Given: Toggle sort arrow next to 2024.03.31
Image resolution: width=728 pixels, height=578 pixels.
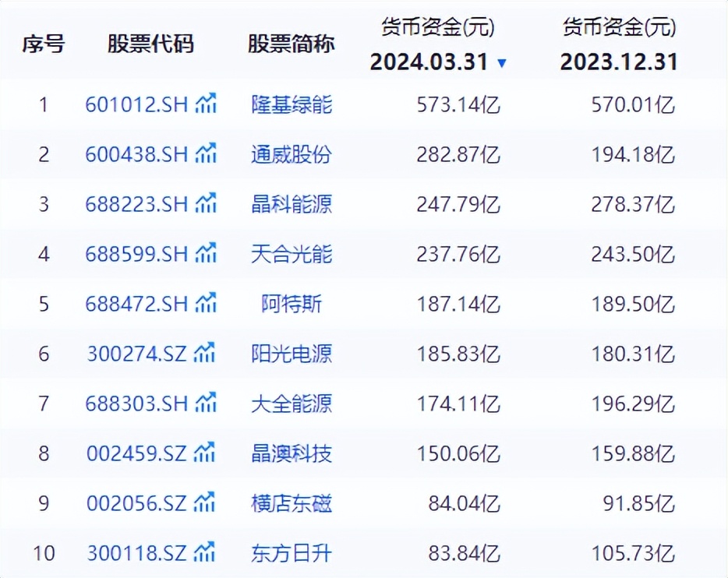Looking at the screenshot, I should (501, 63).
